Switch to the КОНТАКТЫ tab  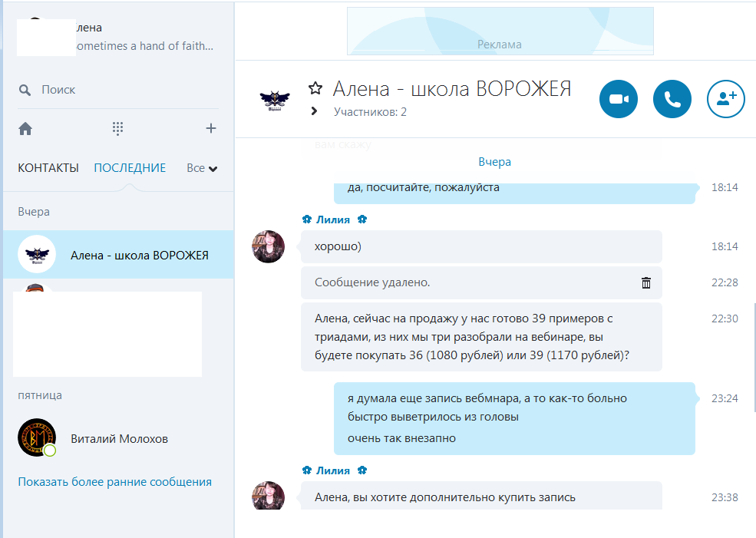(x=48, y=168)
